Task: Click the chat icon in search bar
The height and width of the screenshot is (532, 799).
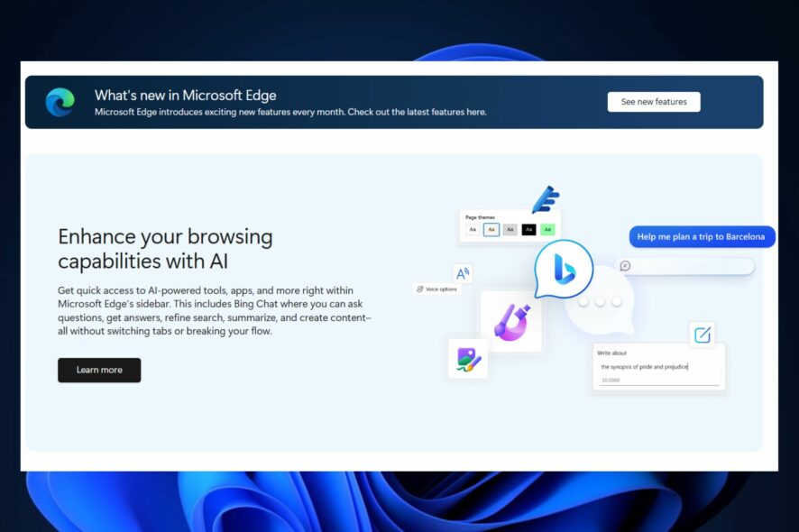Action: click(x=625, y=265)
